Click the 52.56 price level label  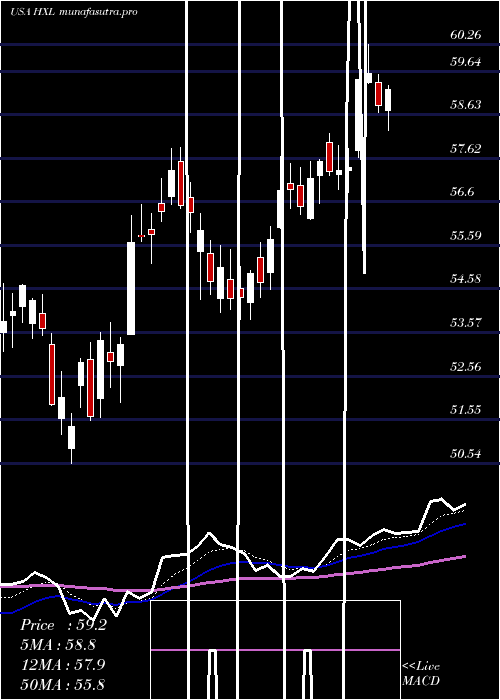tap(466, 367)
